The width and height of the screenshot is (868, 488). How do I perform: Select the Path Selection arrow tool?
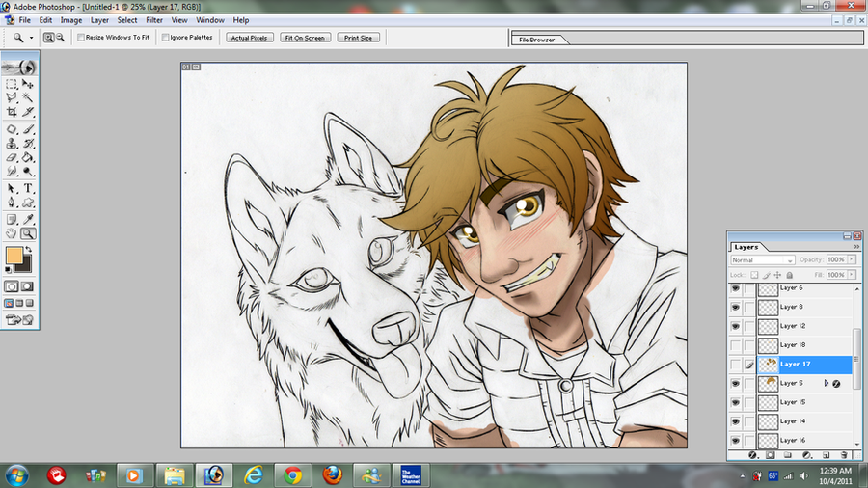12,189
